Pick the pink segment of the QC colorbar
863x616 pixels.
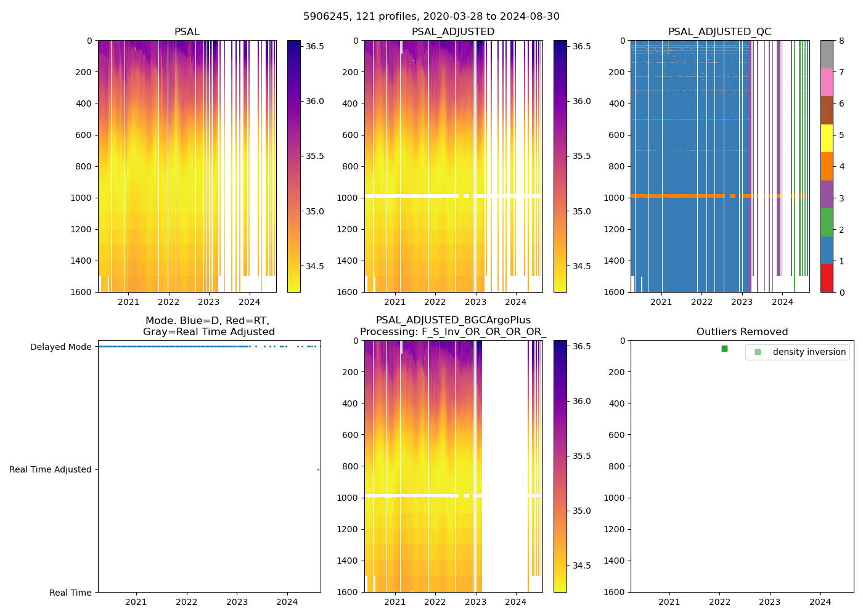(827, 82)
